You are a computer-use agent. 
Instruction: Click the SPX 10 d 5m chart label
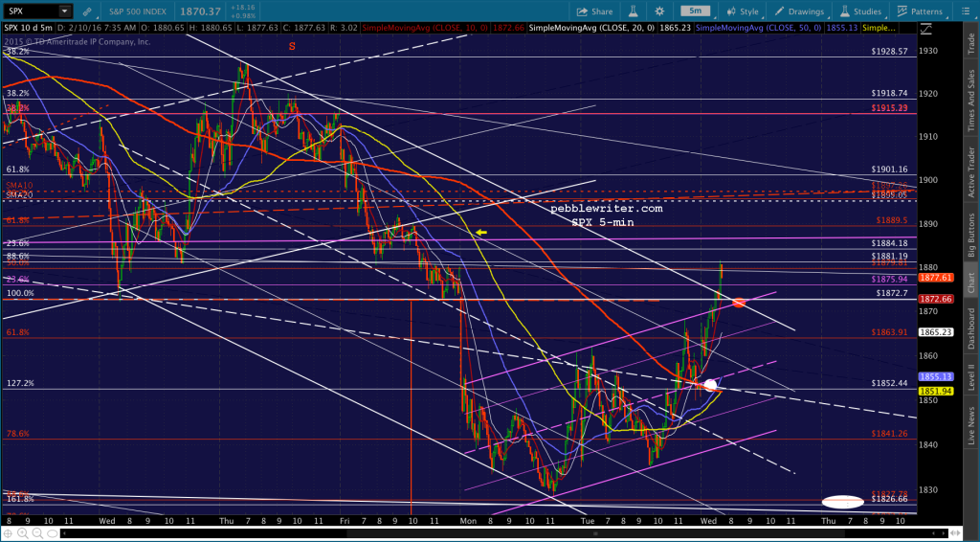tap(29, 28)
